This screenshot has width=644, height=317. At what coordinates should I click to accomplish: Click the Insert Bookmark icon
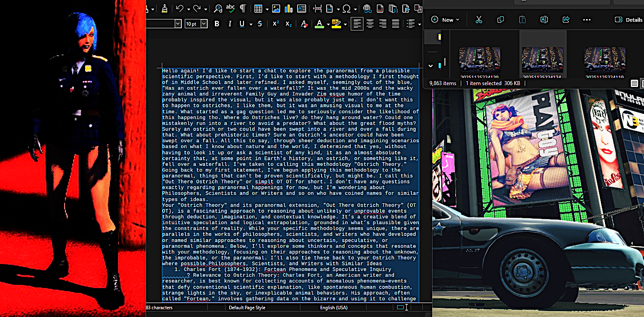406,8
